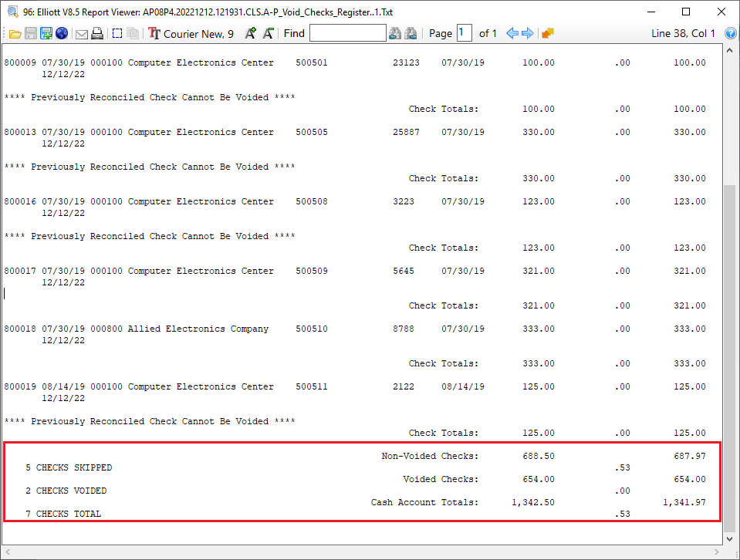Increase font size with A plus icon
Screen dimensions: 740x560
click(x=251, y=33)
